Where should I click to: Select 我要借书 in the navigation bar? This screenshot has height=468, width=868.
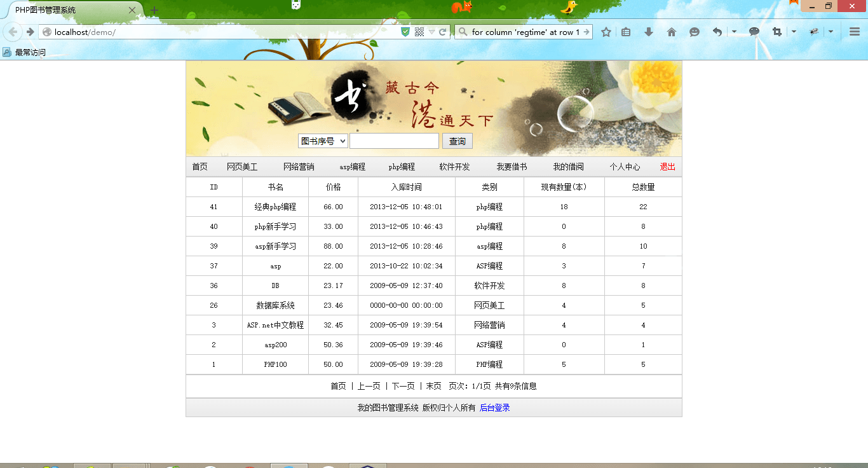512,167
